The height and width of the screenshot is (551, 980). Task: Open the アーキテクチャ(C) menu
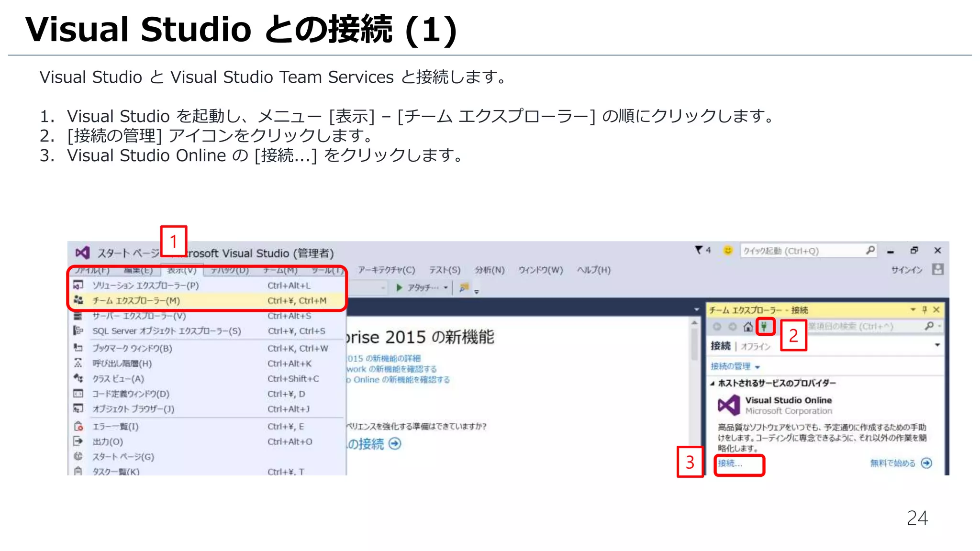(387, 270)
